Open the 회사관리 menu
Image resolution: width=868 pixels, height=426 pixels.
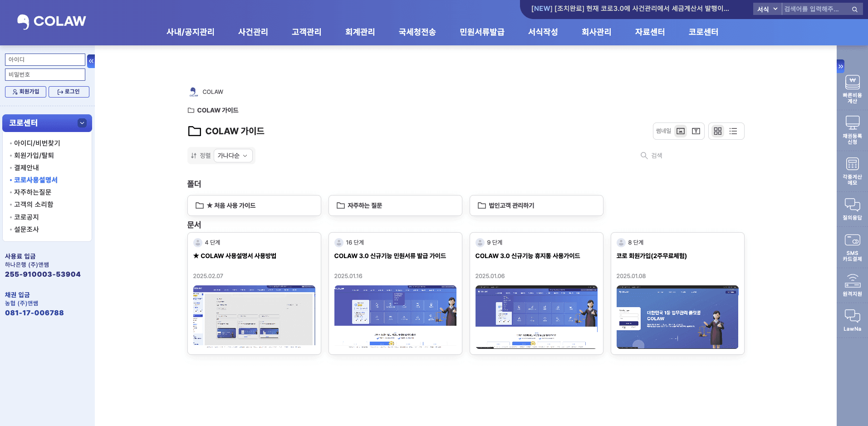[597, 32]
